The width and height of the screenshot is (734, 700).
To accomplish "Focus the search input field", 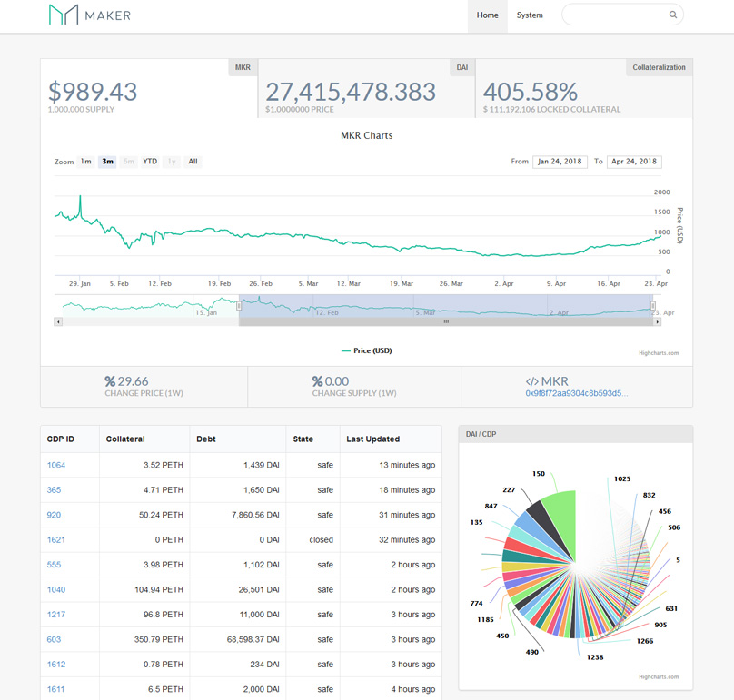I will (622, 15).
